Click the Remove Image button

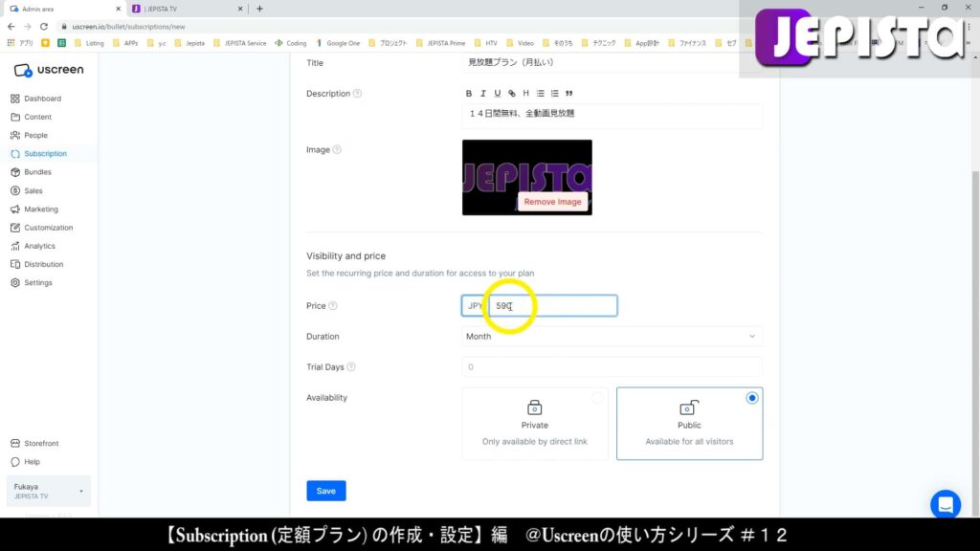pyautogui.click(x=552, y=202)
